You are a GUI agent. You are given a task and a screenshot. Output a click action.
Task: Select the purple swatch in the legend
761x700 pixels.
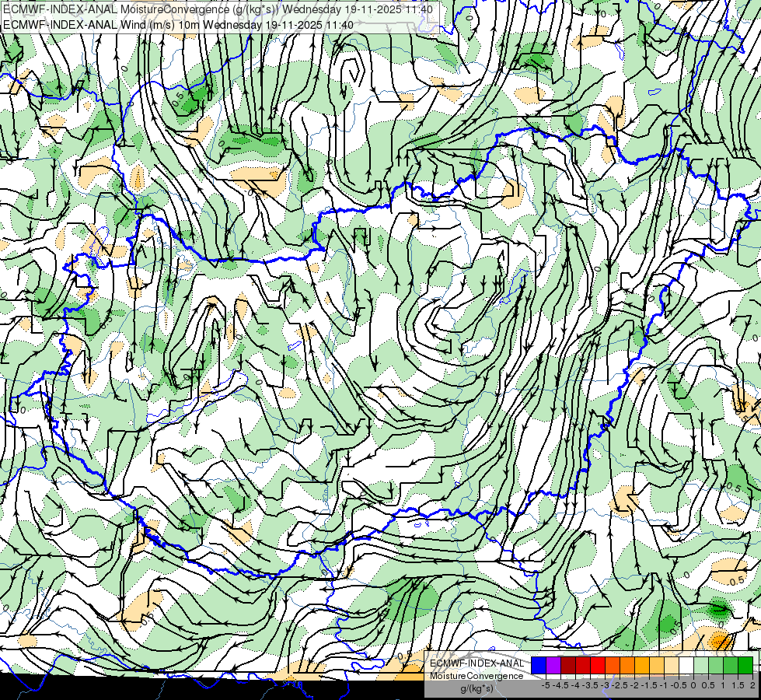point(553,665)
